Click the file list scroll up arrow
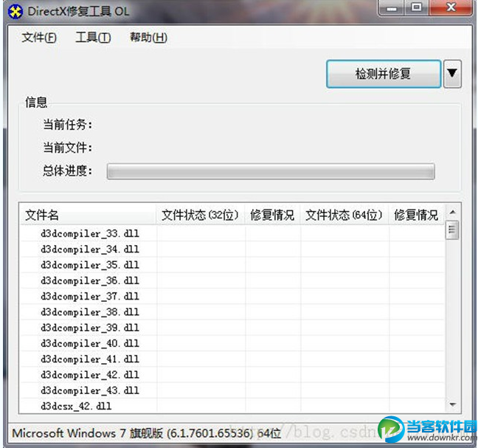The image size is (478, 448). click(453, 212)
